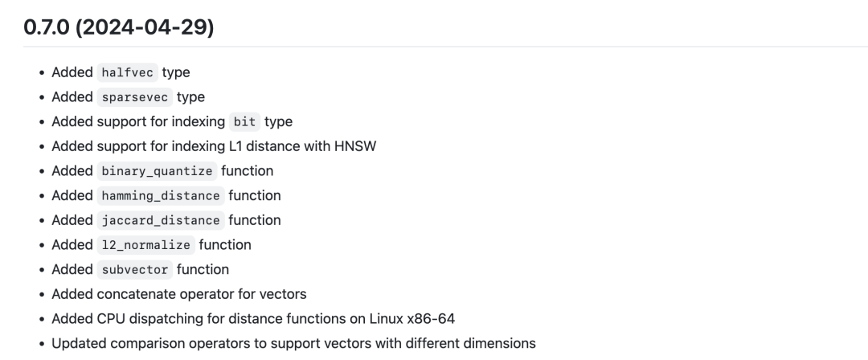Screen dimensions: 868x360
Task: Select the hamming_distance code label
Action: [x=160, y=195]
